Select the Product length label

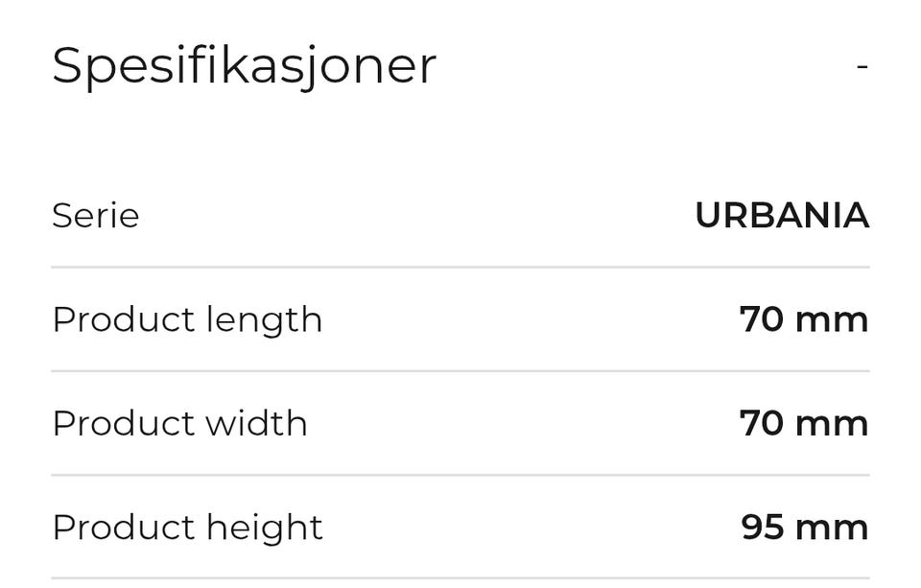(x=187, y=320)
